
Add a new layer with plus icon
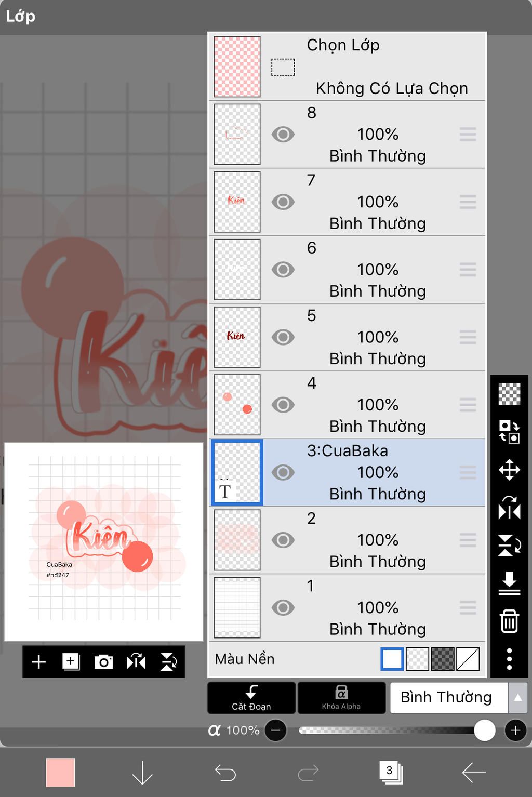(39, 661)
